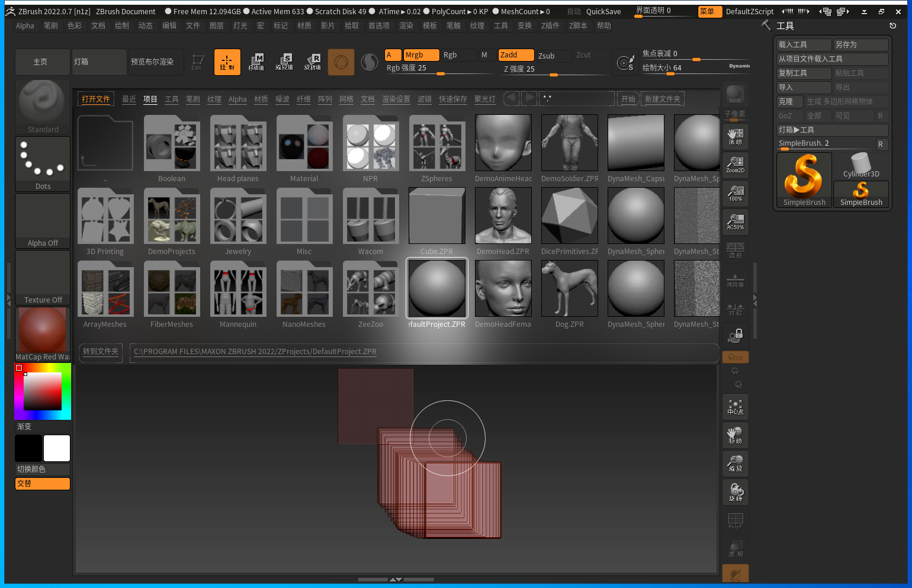912x588 pixels.
Task: Click the Edit mode icon
Action: 198,62
